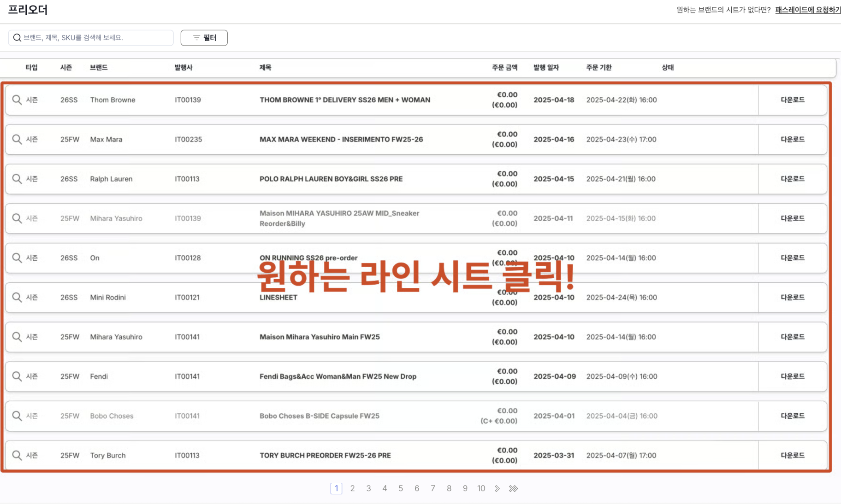841x504 pixels.
Task: Click the 패스레이드에 요청하기 link
Action: 808,10
